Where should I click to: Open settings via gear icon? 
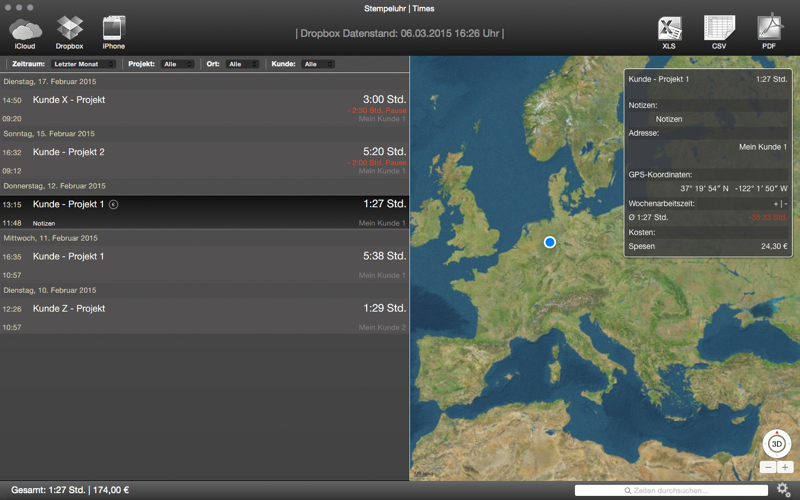point(783,490)
